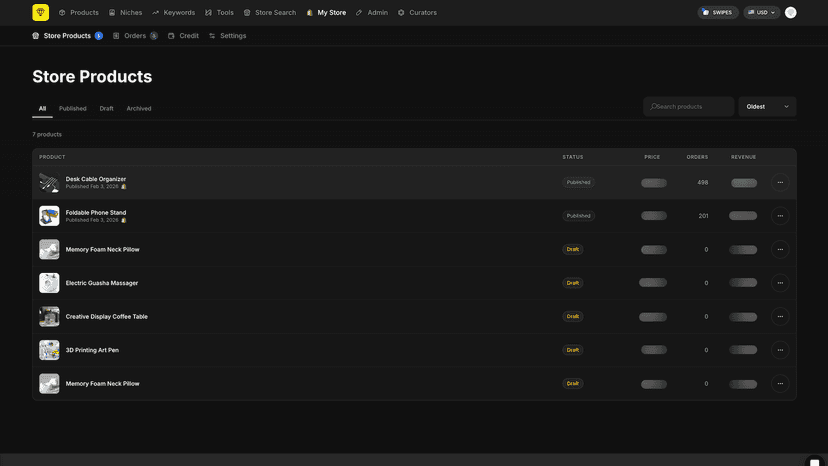Go to Niches page
828x466 pixels.
[126, 13]
